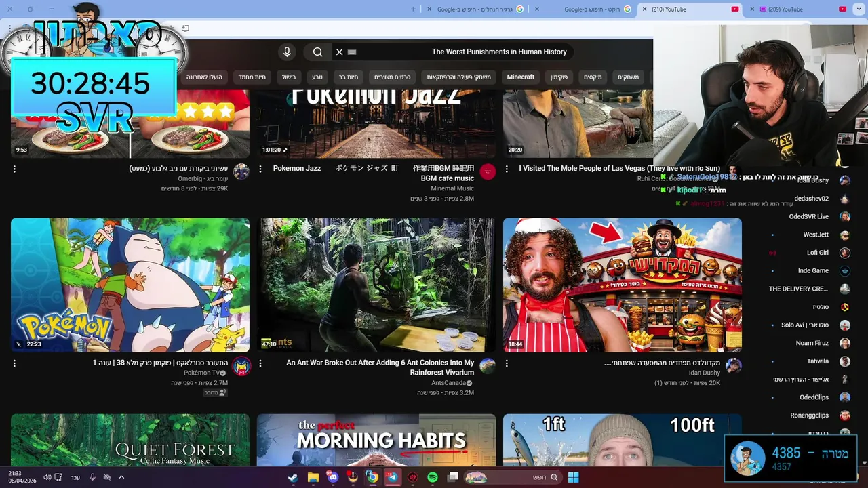Open AntsCanada channel name link
The image size is (868, 488).
[x=448, y=383]
